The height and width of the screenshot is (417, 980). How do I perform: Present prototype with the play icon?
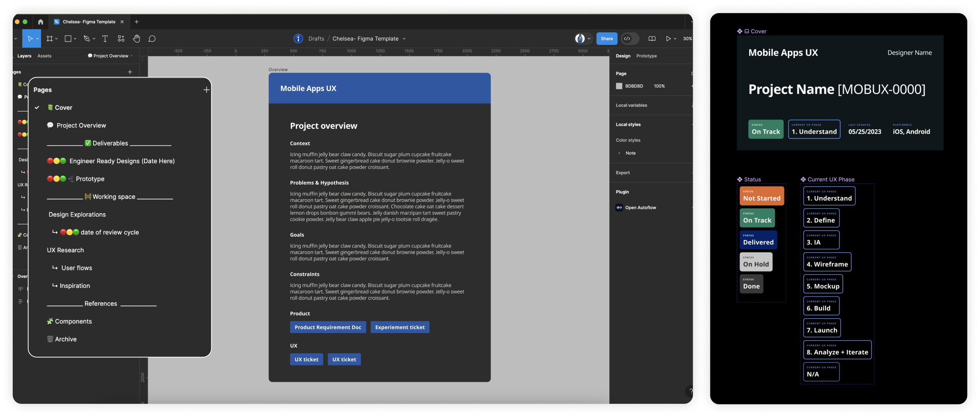(x=668, y=39)
